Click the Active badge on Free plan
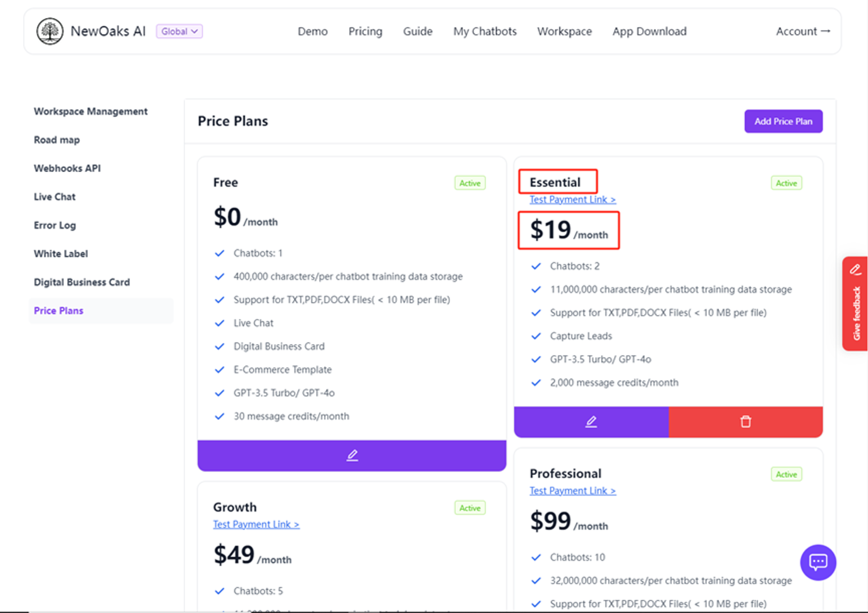The width and height of the screenshot is (868, 613). [470, 183]
